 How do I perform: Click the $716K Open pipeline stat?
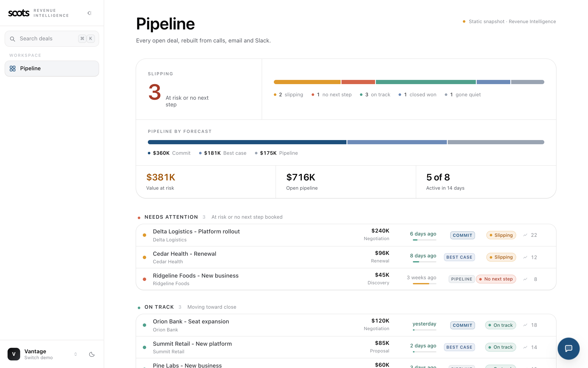(346, 182)
